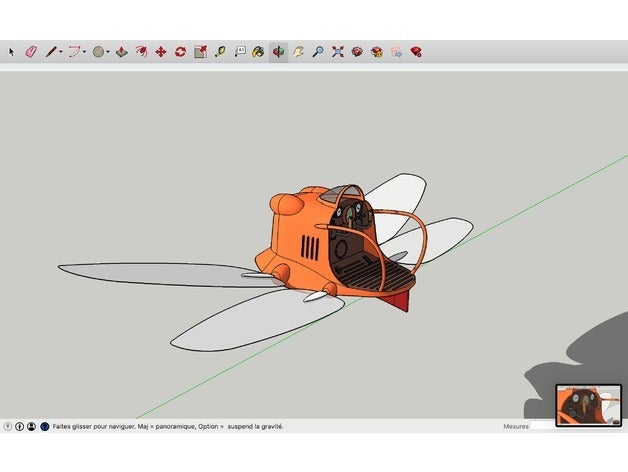Image resolution: width=628 pixels, height=472 pixels.
Task: Expand the shape tool dropdown arrow
Action: pos(109,51)
